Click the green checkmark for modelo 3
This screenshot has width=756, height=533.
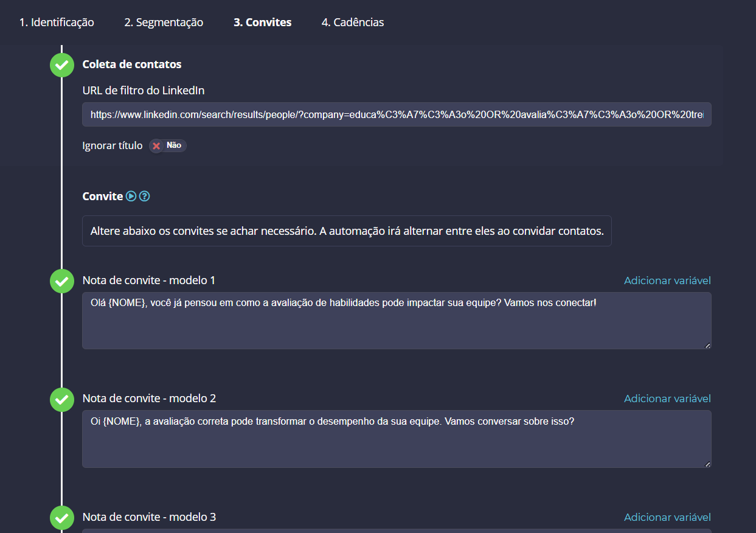coord(62,517)
